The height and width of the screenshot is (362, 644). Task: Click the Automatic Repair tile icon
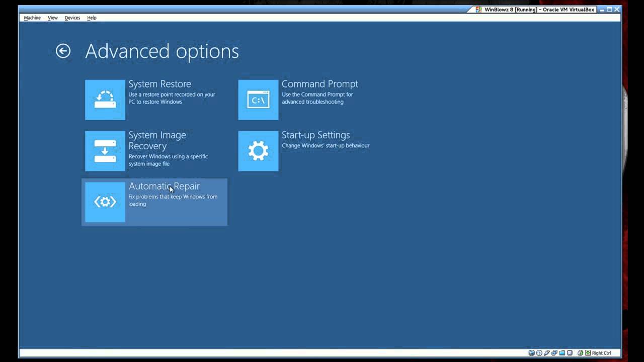pos(105,202)
